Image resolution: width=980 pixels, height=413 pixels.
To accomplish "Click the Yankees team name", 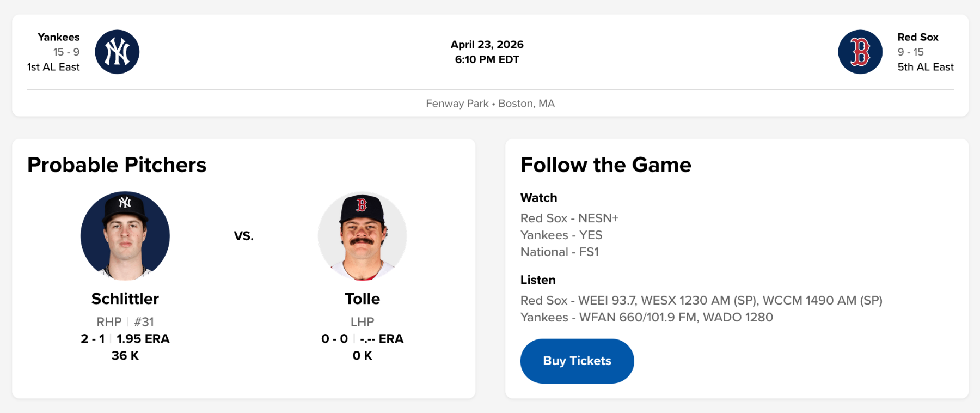I will 58,37.
